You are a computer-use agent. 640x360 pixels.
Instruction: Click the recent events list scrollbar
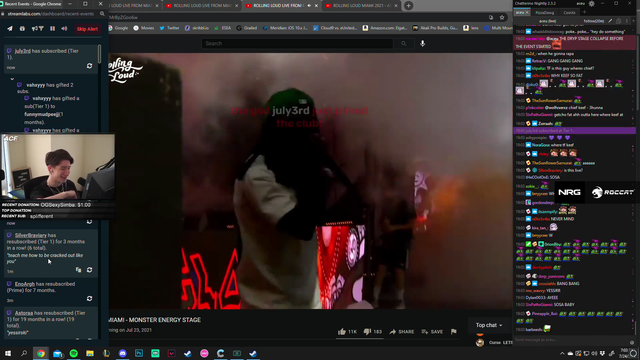99,54
